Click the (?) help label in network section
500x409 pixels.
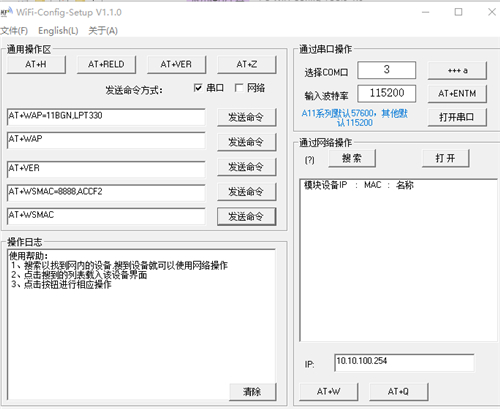pyautogui.click(x=310, y=160)
